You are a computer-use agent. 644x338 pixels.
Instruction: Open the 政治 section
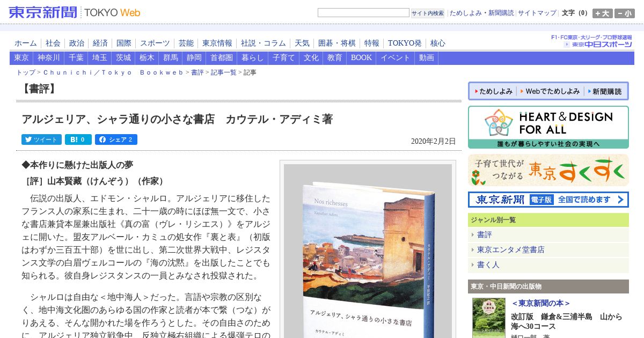point(76,43)
